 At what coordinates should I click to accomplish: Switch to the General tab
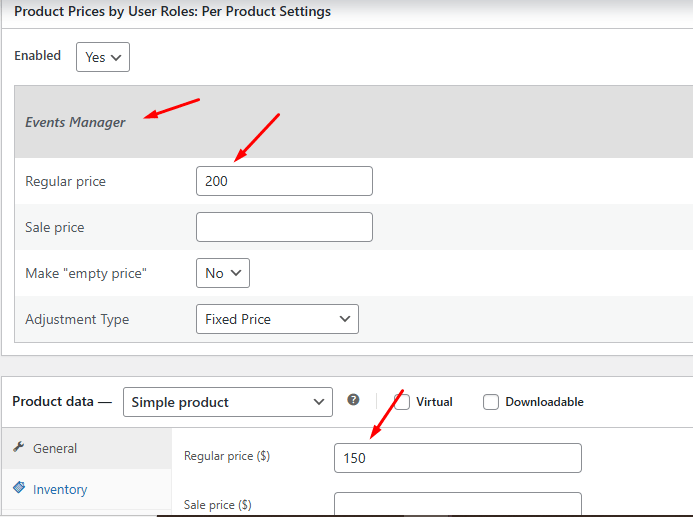(x=55, y=448)
